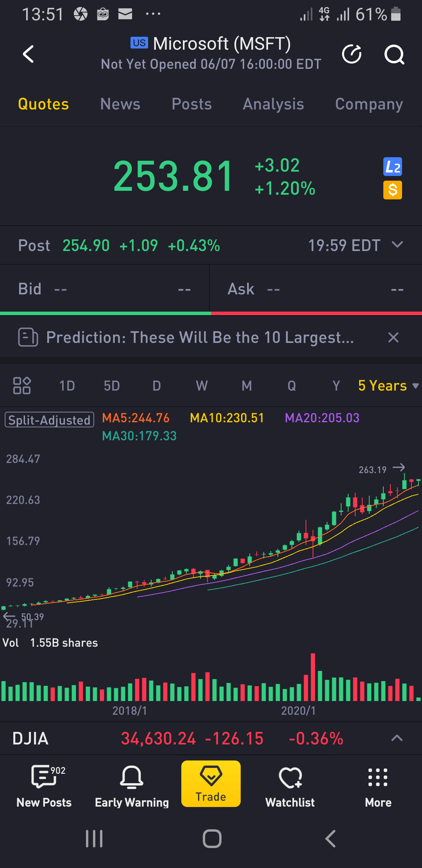Image resolution: width=422 pixels, height=868 pixels.
Task: Open Early Warning alerts
Action: pyautogui.click(x=132, y=783)
